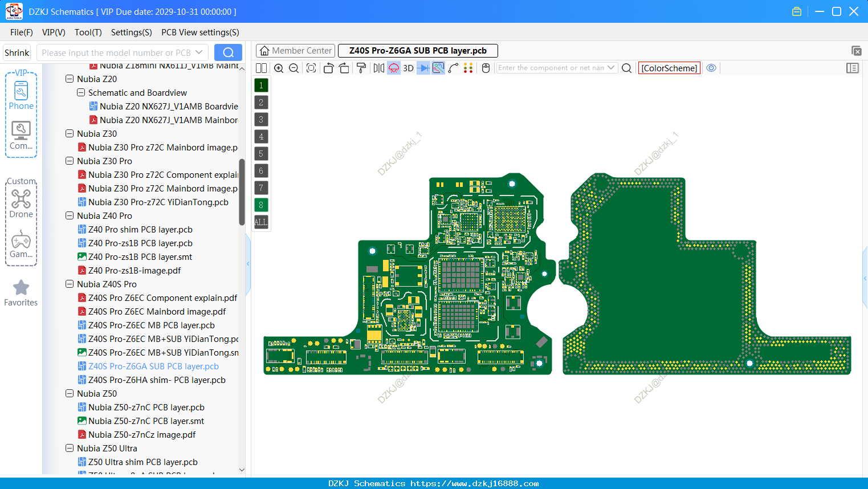Select PCB layer 7

tap(261, 188)
